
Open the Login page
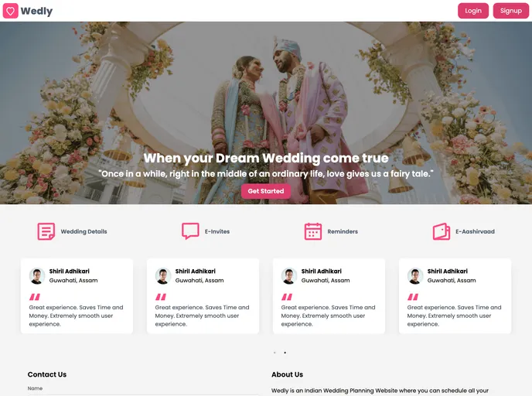click(x=473, y=11)
